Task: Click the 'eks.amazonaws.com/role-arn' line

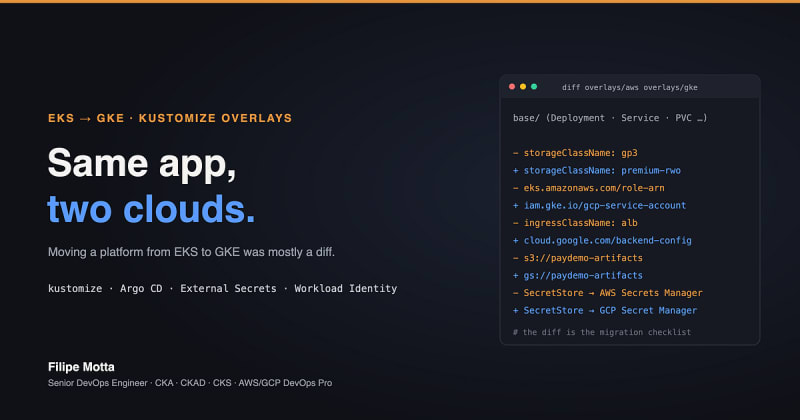Action: click(589, 188)
